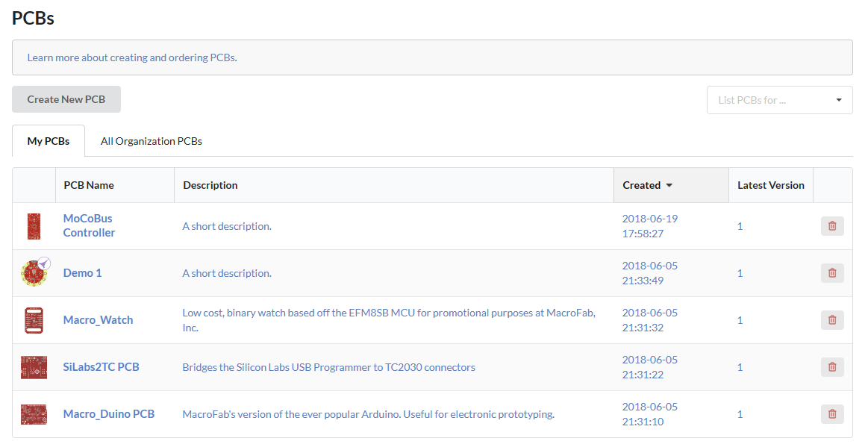Select the Macro_Watch board thumbnail image
The height and width of the screenshot is (447, 868).
point(34,320)
